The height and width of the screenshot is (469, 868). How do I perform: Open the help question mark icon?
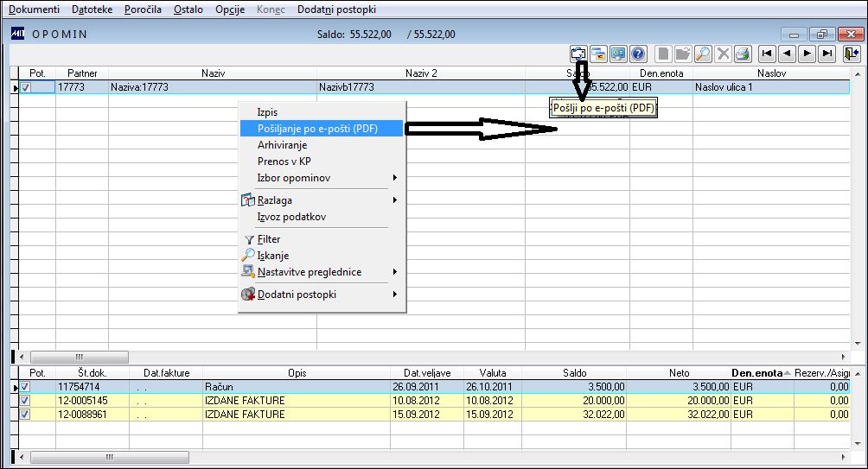pos(638,54)
